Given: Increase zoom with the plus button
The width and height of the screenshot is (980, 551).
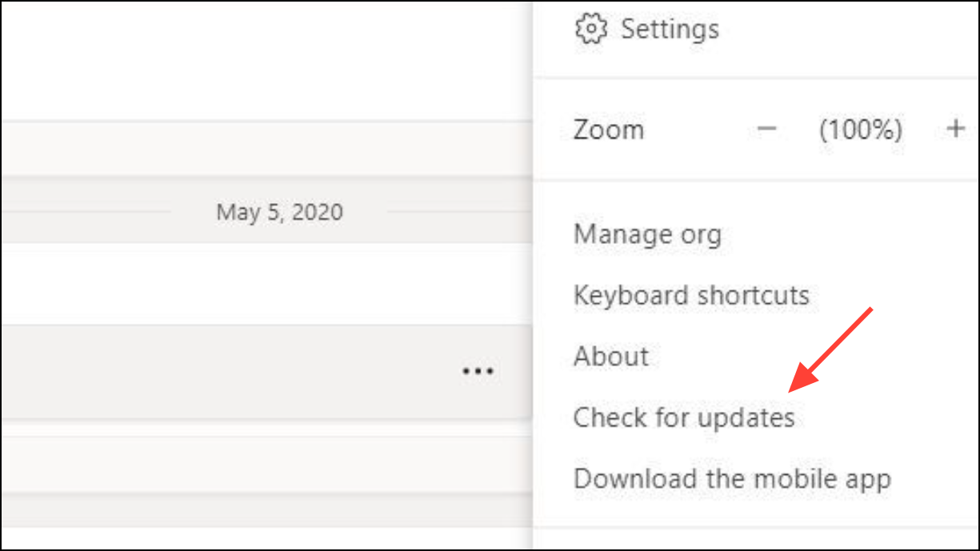Looking at the screenshot, I should [956, 129].
